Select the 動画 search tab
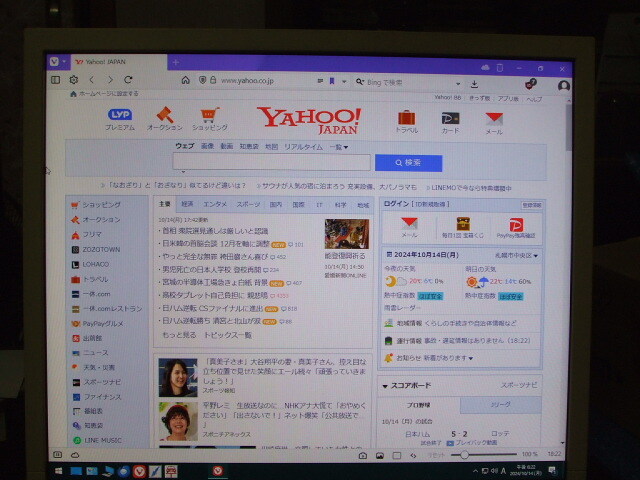The height and width of the screenshot is (480, 640). pos(227,146)
